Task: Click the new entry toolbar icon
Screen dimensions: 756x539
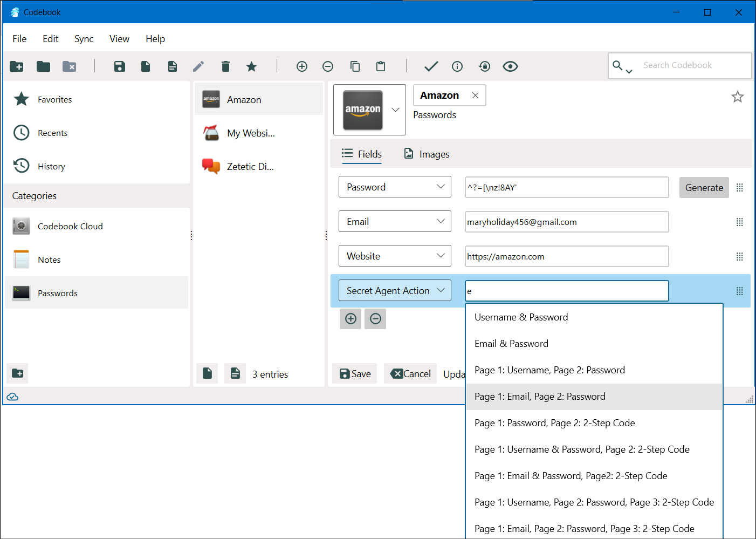Action: point(146,66)
